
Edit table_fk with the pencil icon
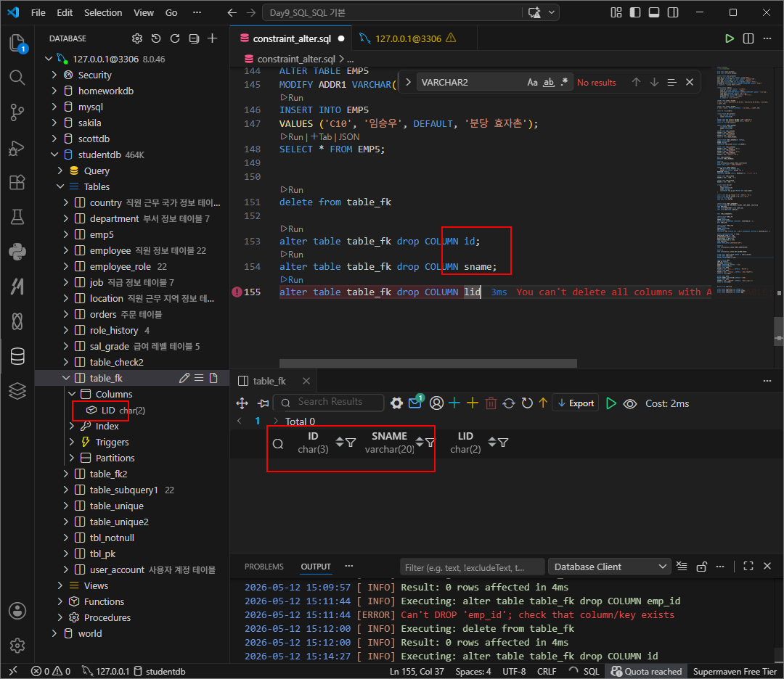pos(184,378)
